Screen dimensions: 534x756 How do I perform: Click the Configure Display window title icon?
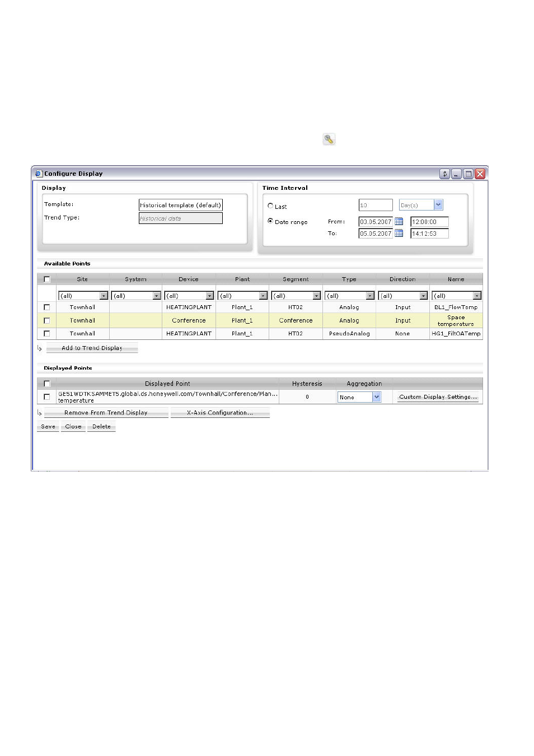tap(39, 174)
